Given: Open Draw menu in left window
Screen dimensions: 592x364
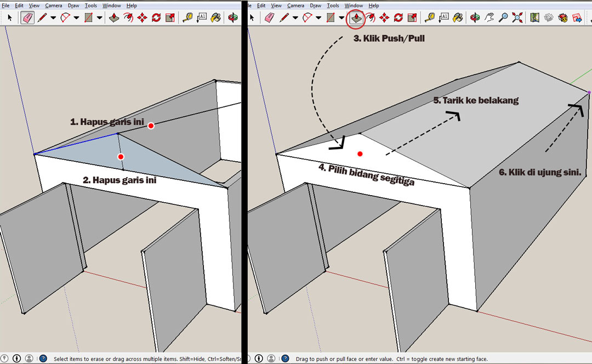Looking at the screenshot, I should click(73, 5).
